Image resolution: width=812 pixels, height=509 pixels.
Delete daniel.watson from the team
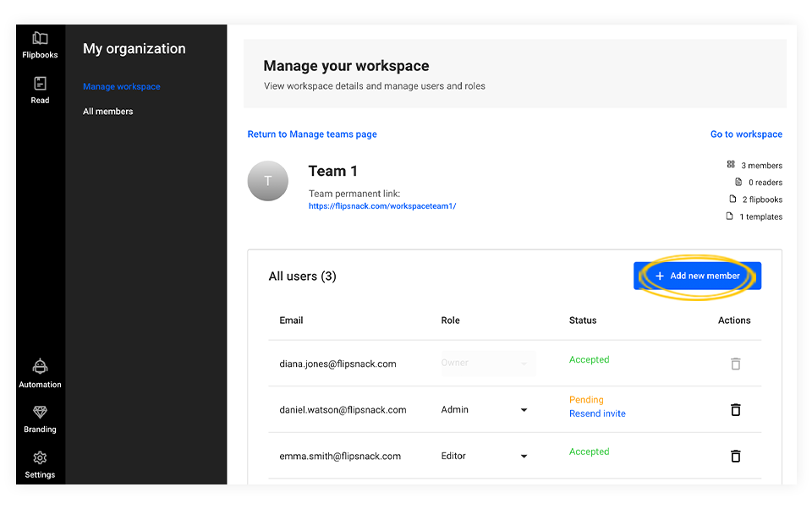point(735,409)
